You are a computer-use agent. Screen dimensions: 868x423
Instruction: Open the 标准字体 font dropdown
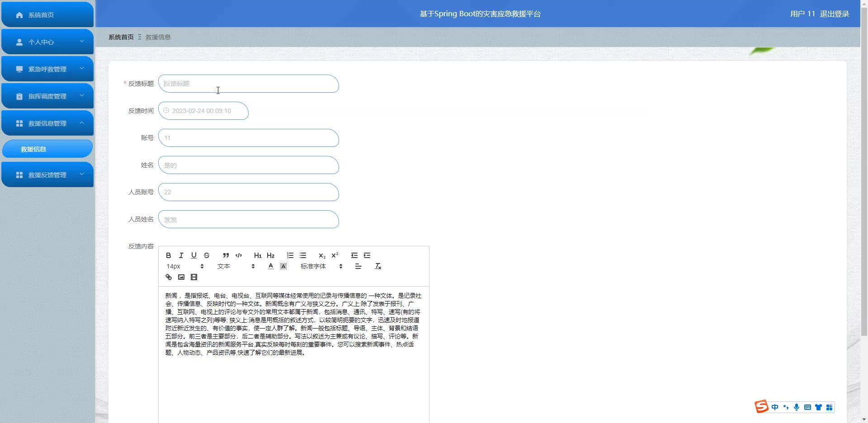coord(321,266)
